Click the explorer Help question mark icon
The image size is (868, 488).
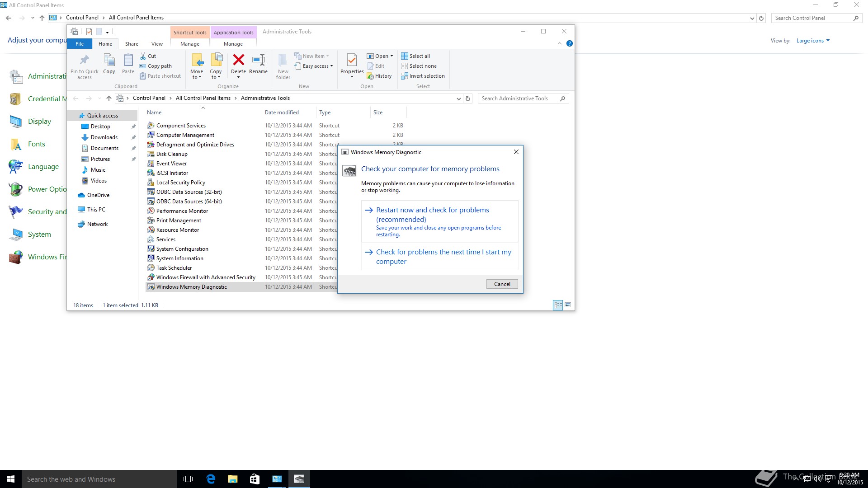[x=570, y=43]
